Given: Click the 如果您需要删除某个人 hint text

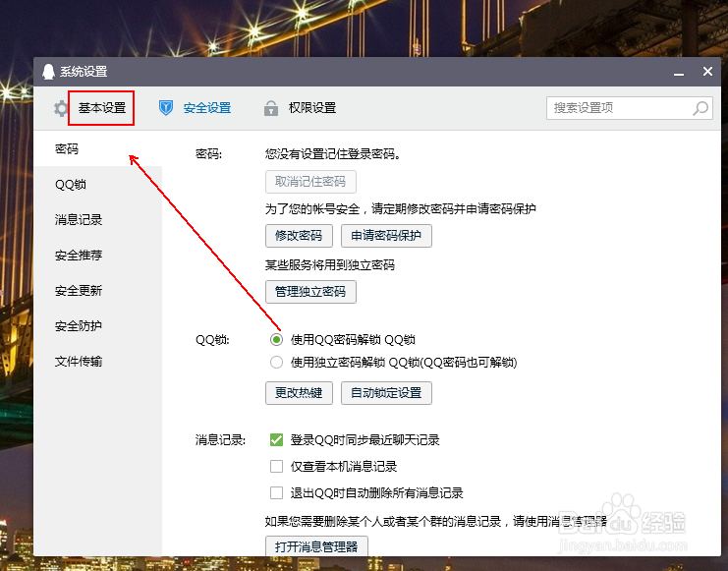Looking at the screenshot, I should [436, 522].
